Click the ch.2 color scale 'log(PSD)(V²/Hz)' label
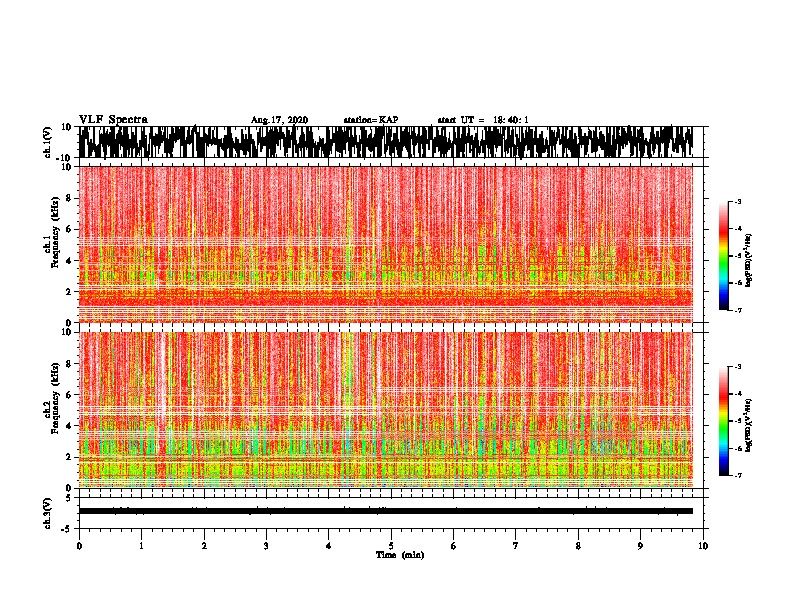This screenshot has height=612, width=792. pos(748,425)
